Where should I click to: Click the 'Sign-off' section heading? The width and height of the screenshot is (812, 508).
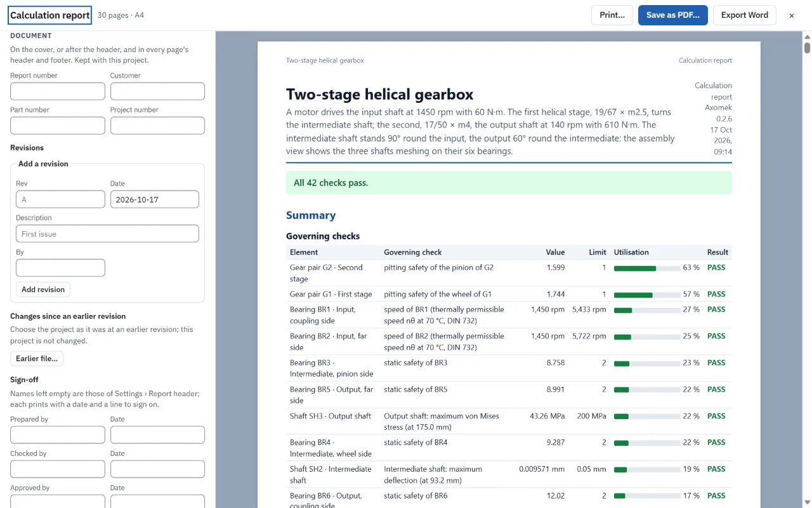(25, 380)
